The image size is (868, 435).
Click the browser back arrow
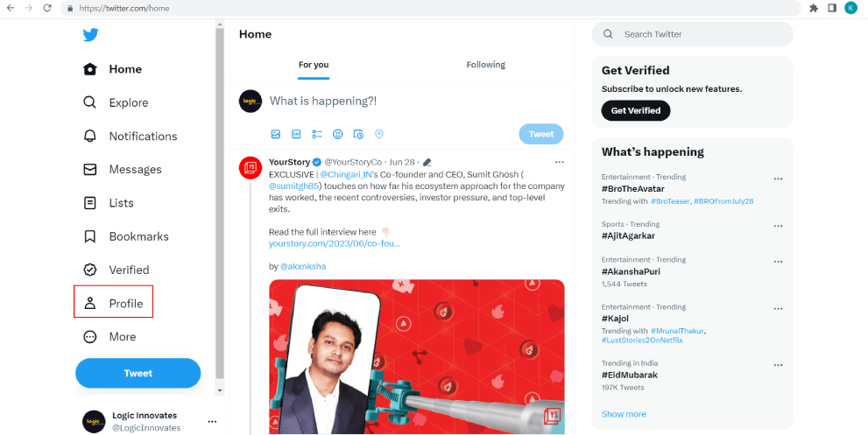11,8
